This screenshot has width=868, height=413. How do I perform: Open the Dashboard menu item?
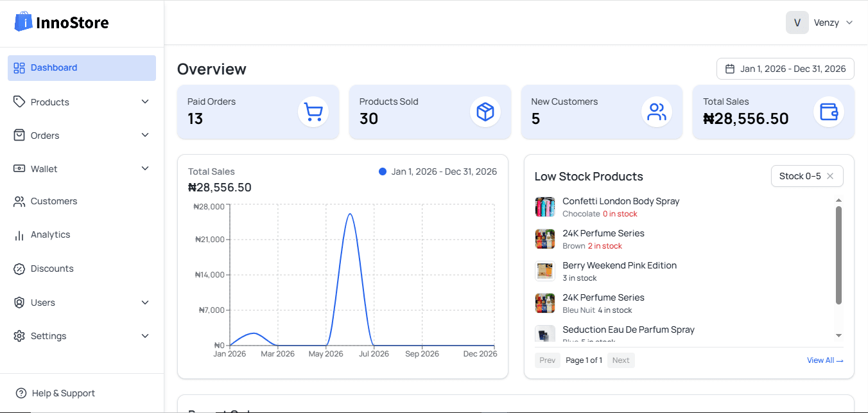(x=82, y=68)
